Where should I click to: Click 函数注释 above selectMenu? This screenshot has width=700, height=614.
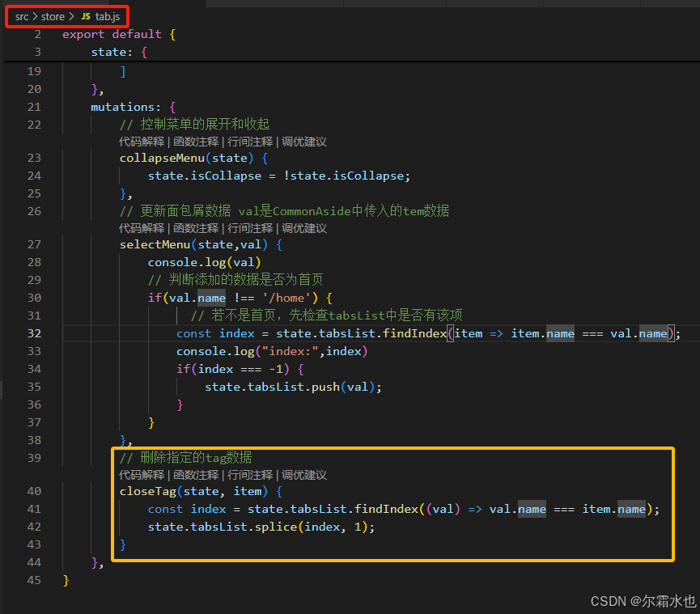click(x=196, y=228)
